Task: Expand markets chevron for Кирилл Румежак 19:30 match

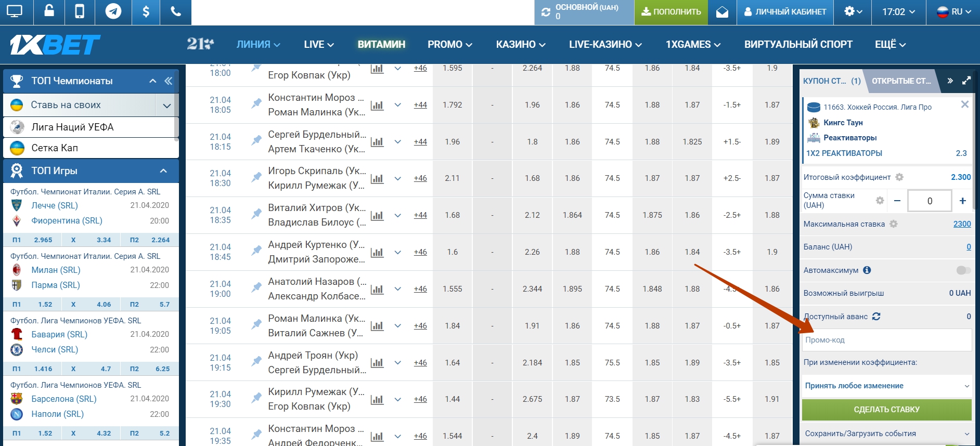Action: pos(398,399)
